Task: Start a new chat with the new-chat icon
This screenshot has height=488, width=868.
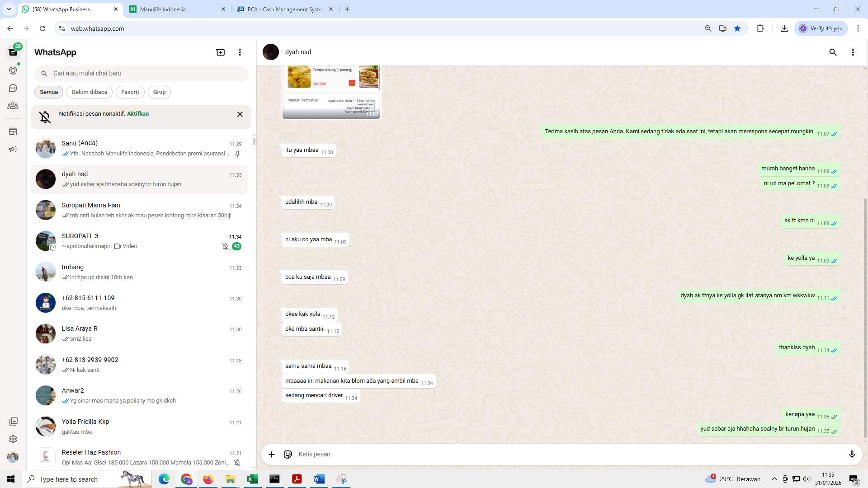Action: coord(220,52)
